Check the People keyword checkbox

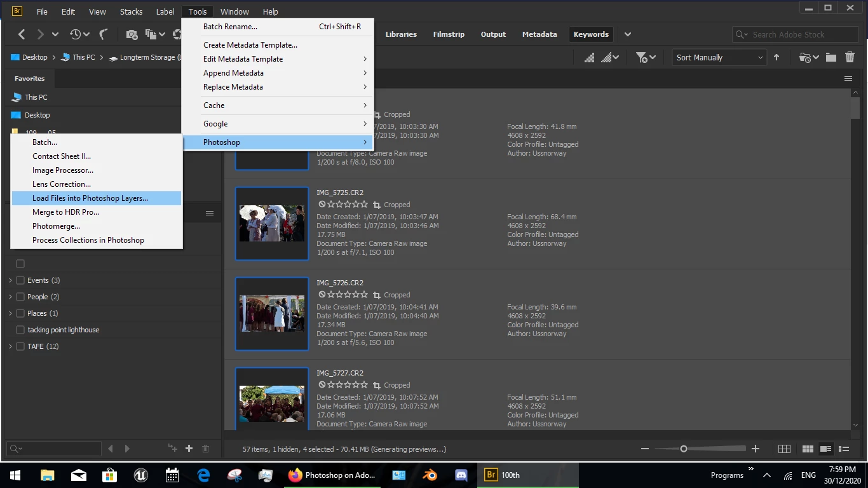click(x=20, y=297)
